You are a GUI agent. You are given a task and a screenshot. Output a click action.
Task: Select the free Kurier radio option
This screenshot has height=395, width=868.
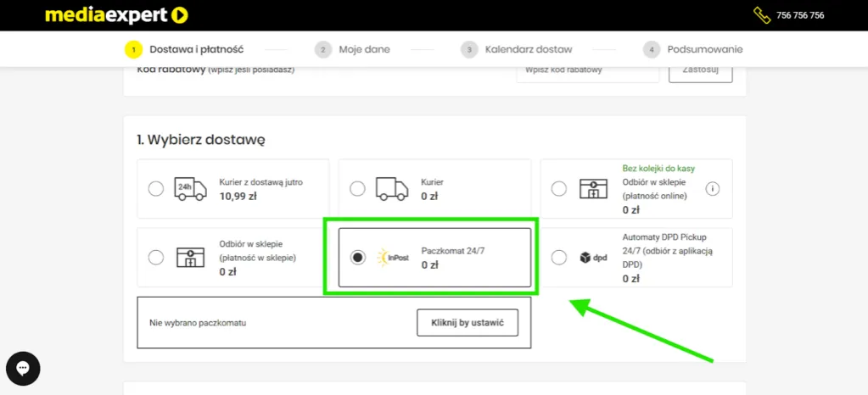[x=358, y=189]
